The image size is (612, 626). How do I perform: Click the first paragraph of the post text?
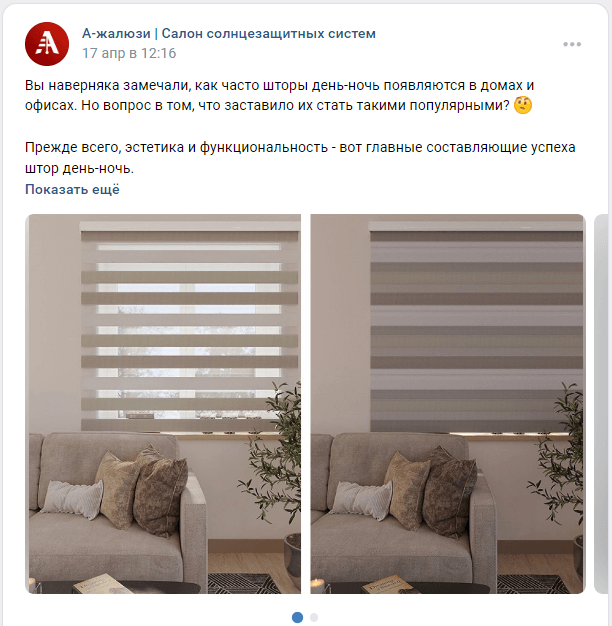click(279, 95)
